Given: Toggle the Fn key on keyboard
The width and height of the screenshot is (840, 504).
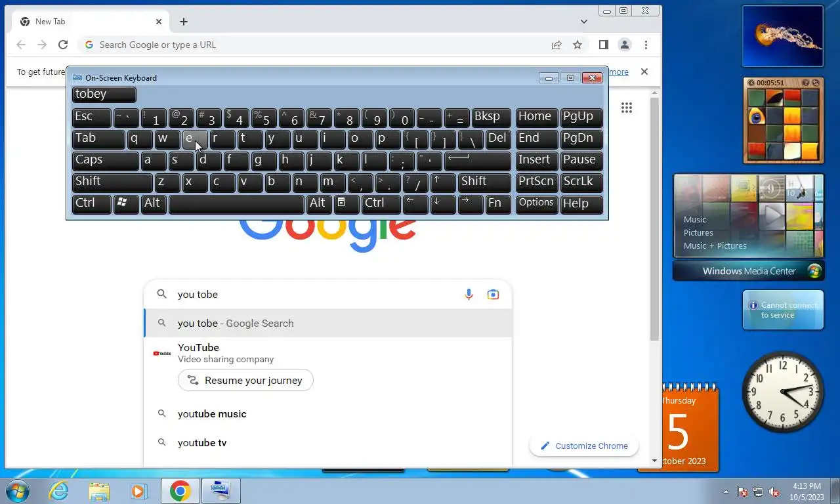Looking at the screenshot, I should tap(498, 205).
